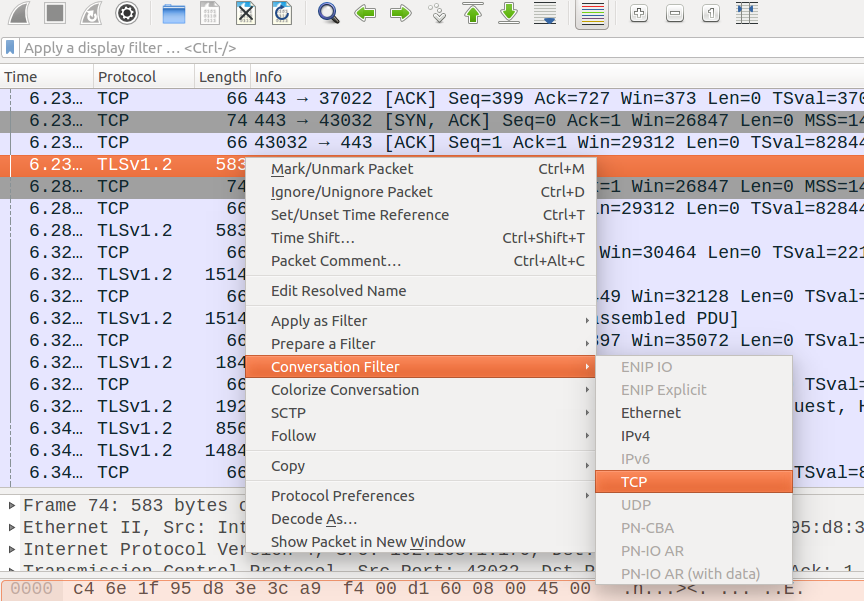
Task: Click the find packet magnifier icon
Action: point(328,13)
